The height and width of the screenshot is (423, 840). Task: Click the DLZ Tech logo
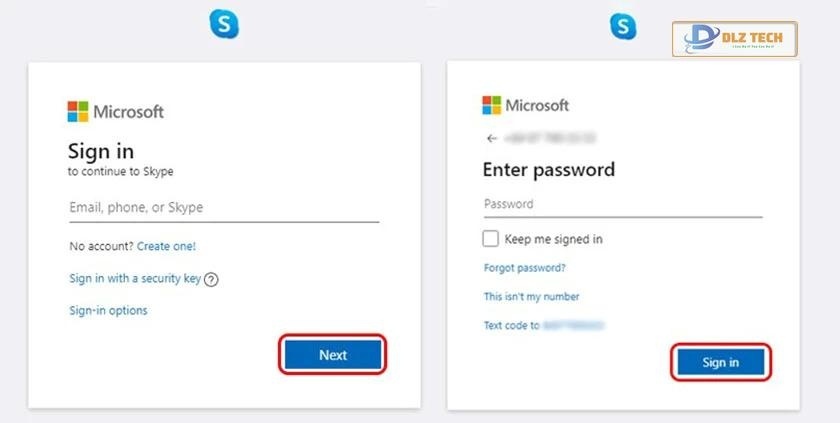pos(735,40)
